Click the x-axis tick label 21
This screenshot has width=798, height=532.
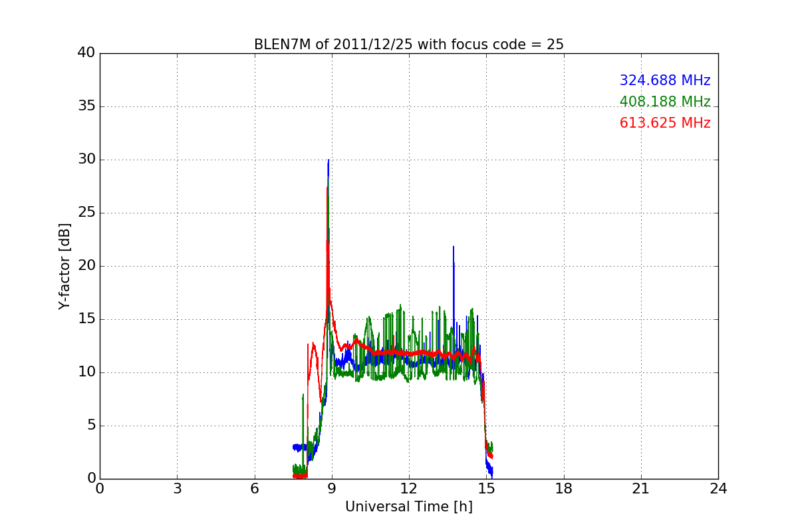[x=640, y=489]
